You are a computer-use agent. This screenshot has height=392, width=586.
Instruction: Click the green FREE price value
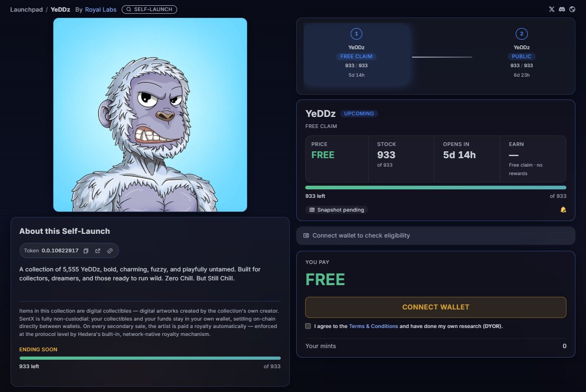coord(323,155)
